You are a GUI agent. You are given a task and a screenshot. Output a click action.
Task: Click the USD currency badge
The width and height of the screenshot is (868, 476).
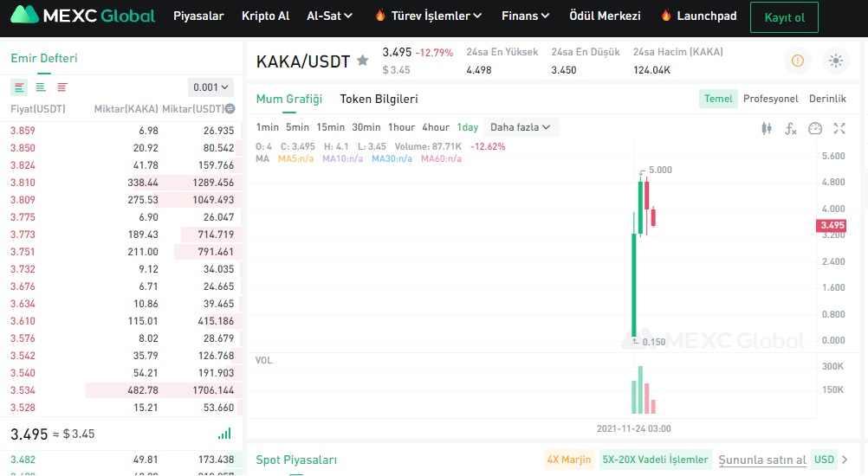pos(824,460)
